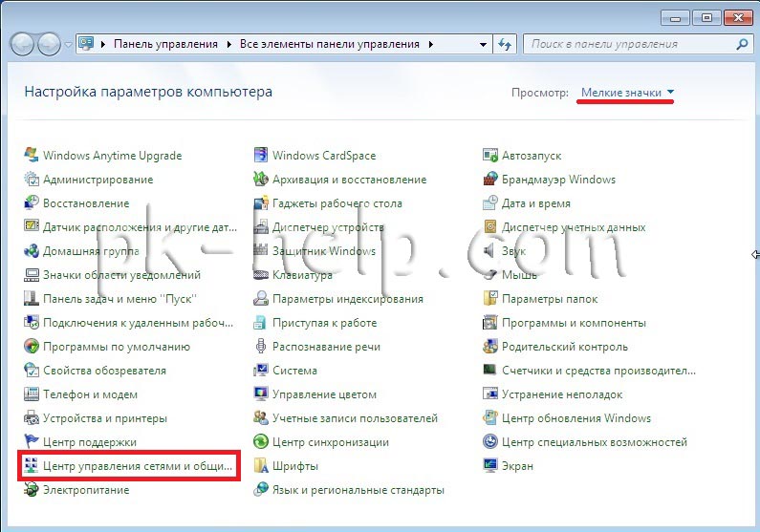
Task: Expand the address bar history dropdown arrow
Action: 483,44
